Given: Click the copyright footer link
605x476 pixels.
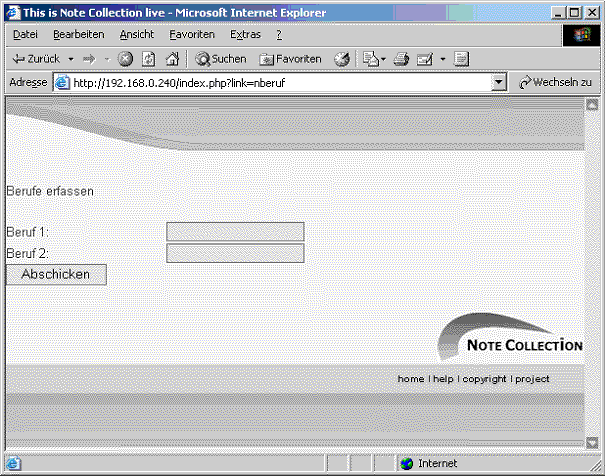Looking at the screenshot, I should [484, 379].
